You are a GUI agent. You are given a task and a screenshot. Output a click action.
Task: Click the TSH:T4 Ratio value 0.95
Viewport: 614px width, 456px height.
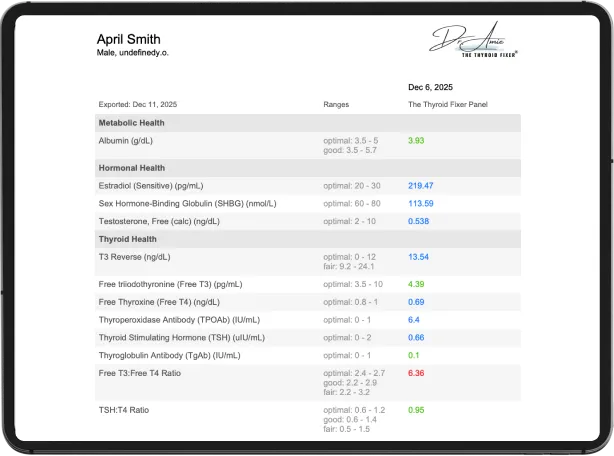click(x=416, y=410)
